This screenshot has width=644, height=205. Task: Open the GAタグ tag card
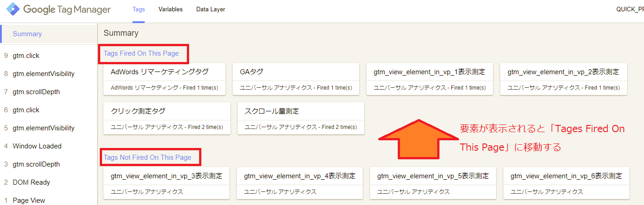click(296, 79)
